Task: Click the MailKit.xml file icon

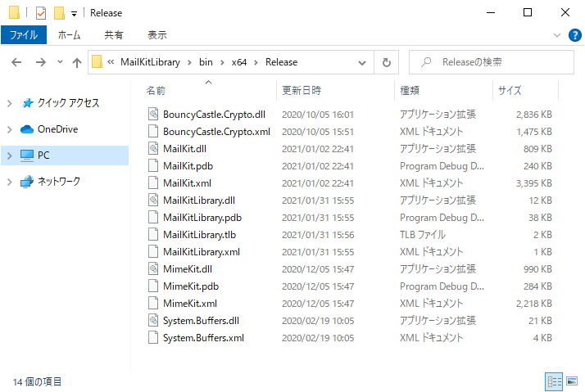Action: (x=153, y=183)
